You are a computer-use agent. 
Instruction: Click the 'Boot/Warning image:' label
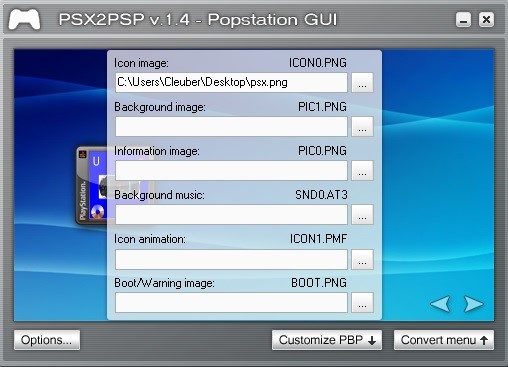(164, 283)
